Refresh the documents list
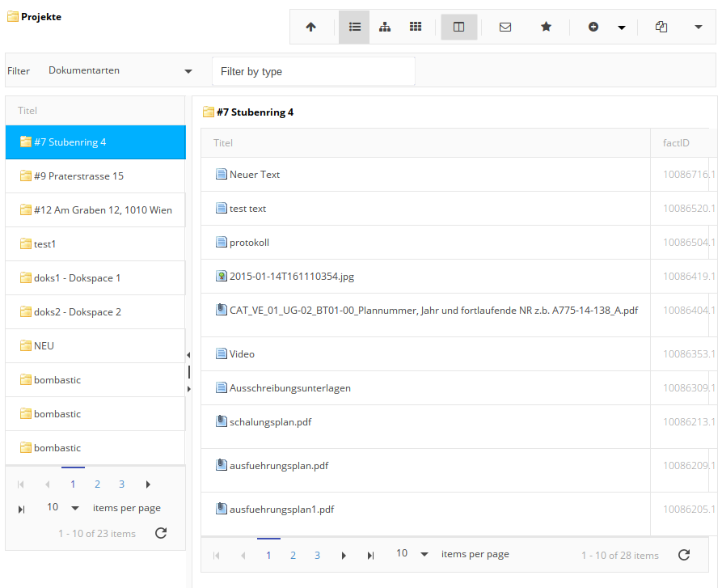The height and width of the screenshot is (588, 722). [683, 554]
